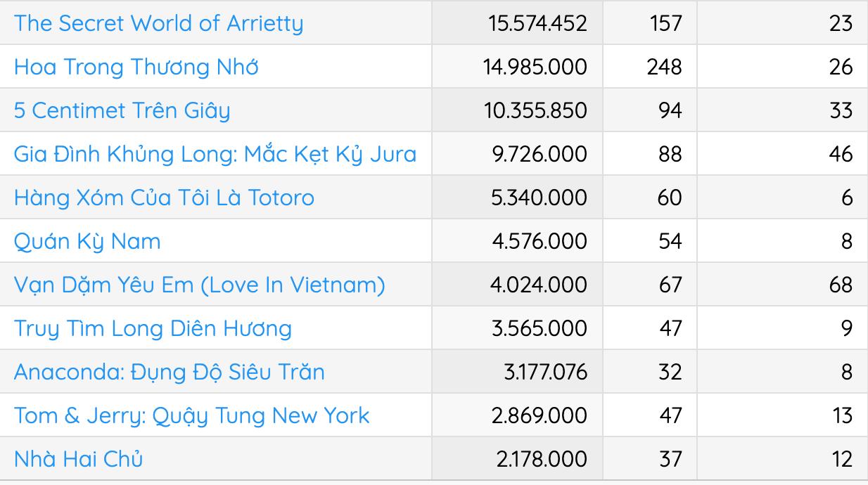Click the Hoa Trong Thương Nhớ title
This screenshot has width=868, height=485.
coord(136,67)
